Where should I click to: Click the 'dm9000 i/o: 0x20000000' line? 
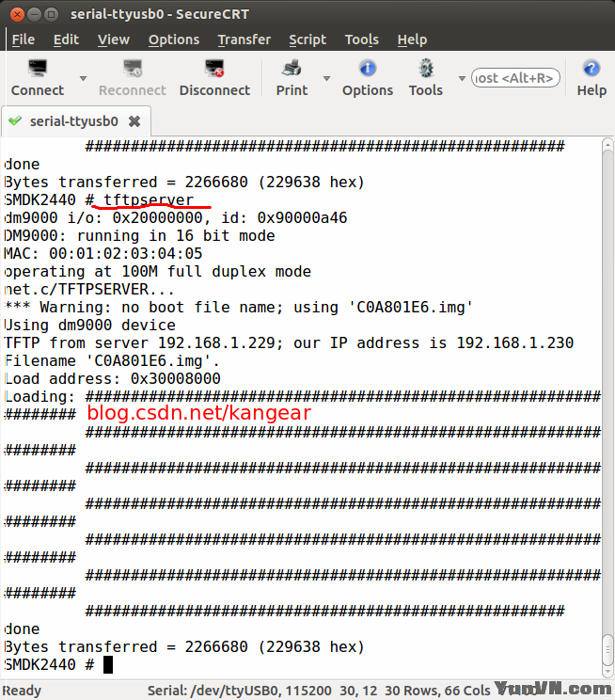[176, 218]
